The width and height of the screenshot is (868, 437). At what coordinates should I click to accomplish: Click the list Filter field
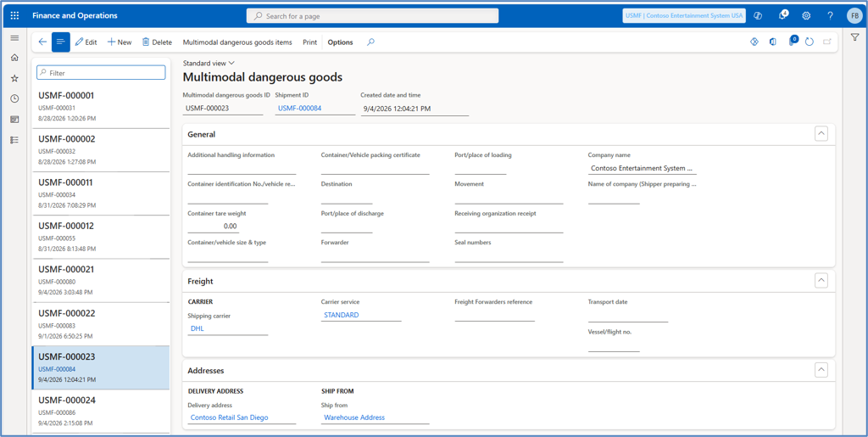click(x=102, y=73)
